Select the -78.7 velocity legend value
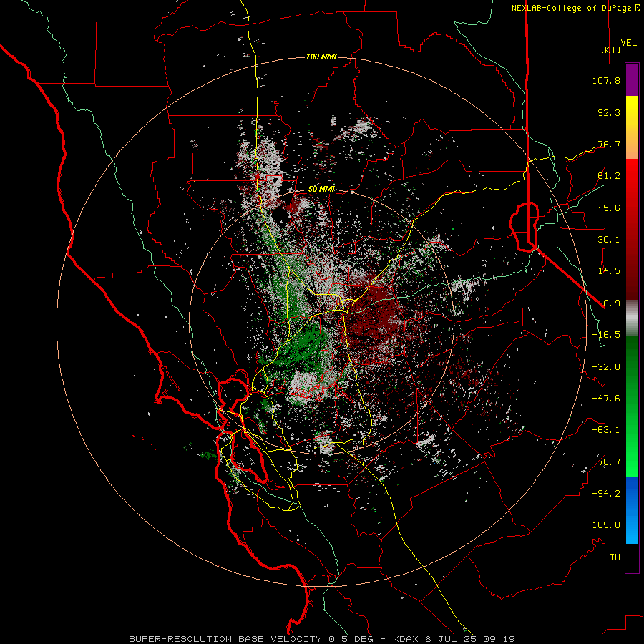644x644 pixels. pyautogui.click(x=606, y=462)
